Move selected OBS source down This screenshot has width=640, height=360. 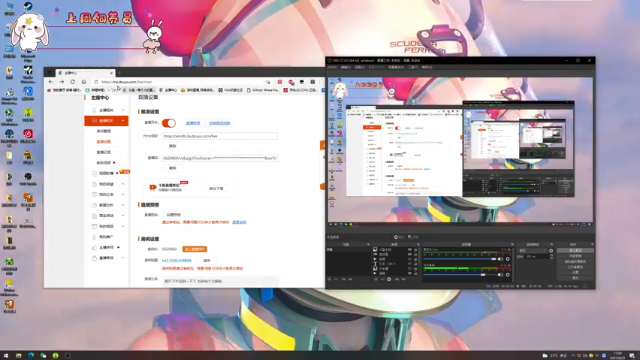(x=404, y=279)
